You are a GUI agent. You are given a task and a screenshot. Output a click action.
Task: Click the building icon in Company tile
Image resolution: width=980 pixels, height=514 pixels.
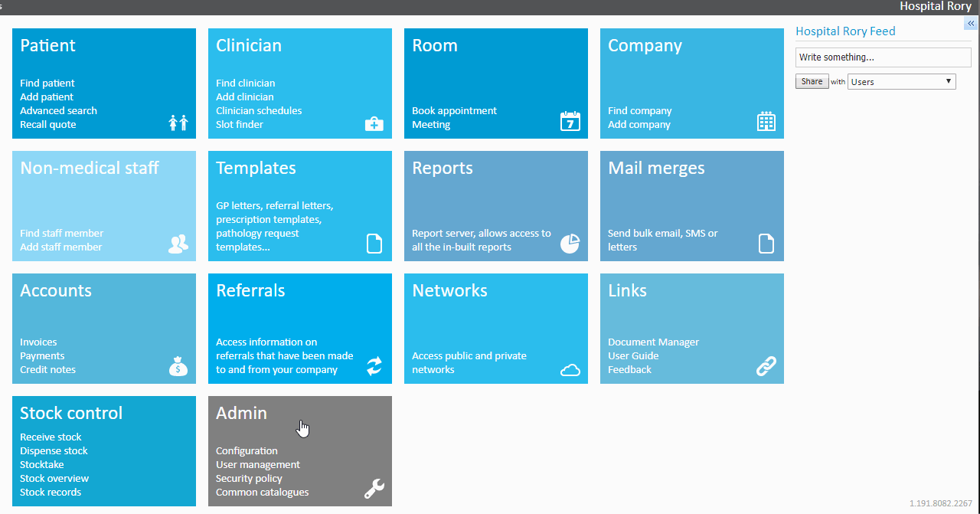[x=766, y=121]
